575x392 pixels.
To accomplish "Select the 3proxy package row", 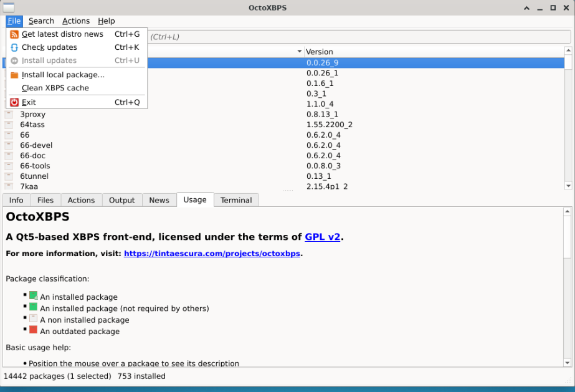I will [x=283, y=115].
